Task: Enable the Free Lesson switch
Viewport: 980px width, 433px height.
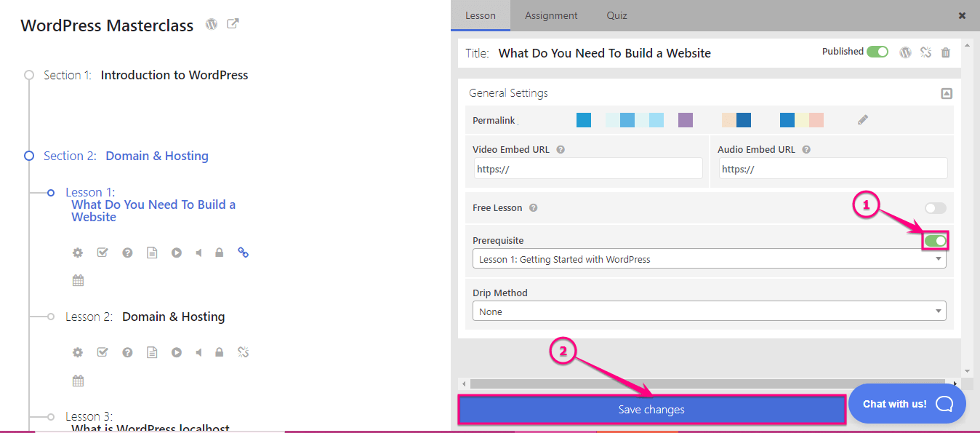Action: coord(936,208)
